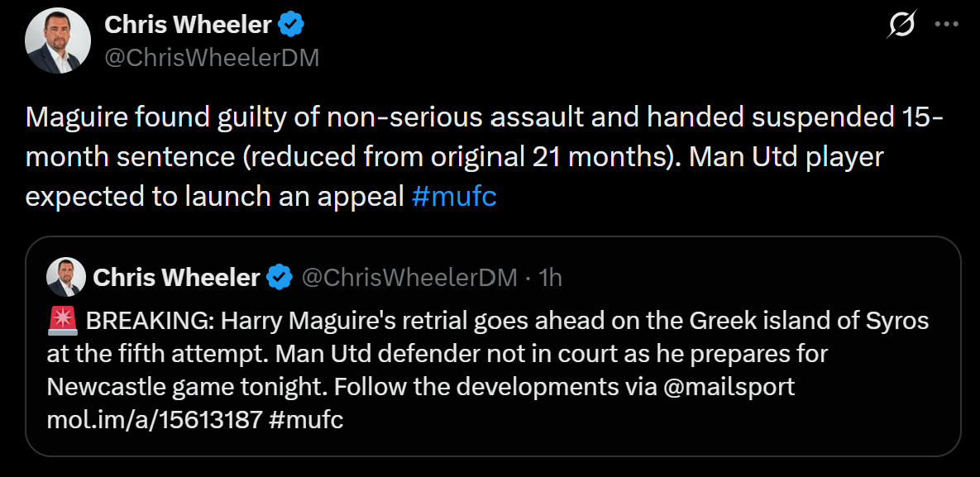Click the red siren emoji before BREAKING
The height and width of the screenshot is (477, 980).
point(63,320)
